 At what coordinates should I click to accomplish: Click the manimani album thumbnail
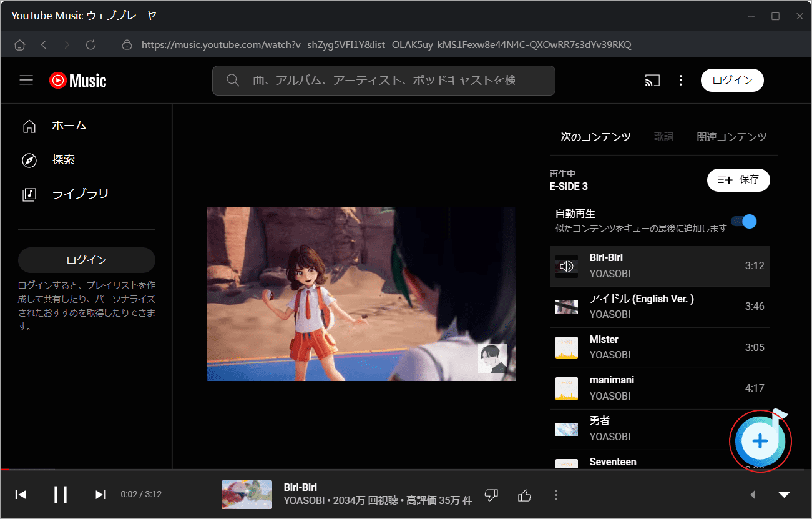567,388
